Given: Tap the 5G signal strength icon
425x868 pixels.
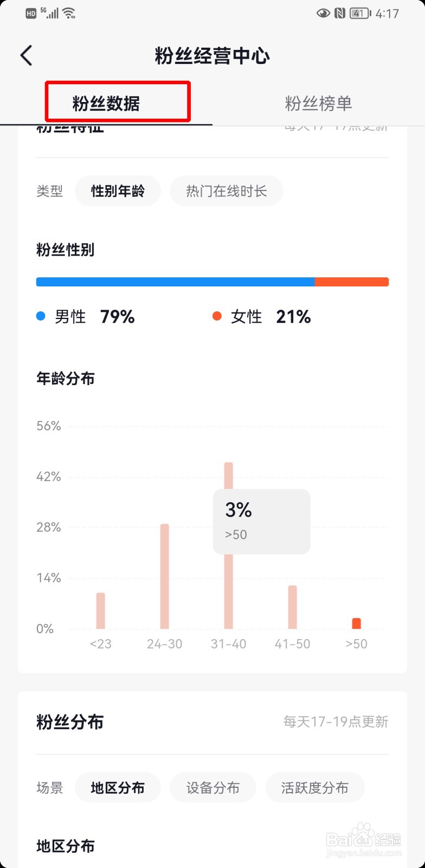Looking at the screenshot, I should point(50,13).
